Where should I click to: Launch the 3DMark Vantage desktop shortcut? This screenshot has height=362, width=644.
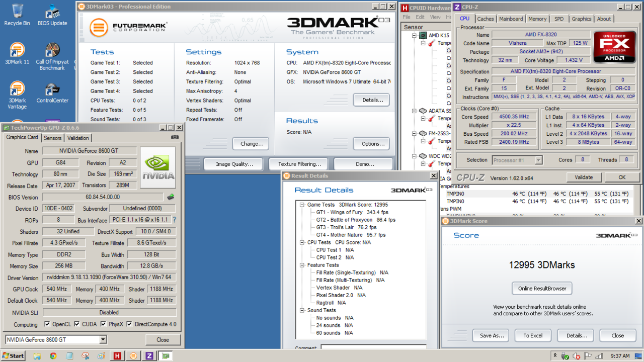pyautogui.click(x=17, y=95)
